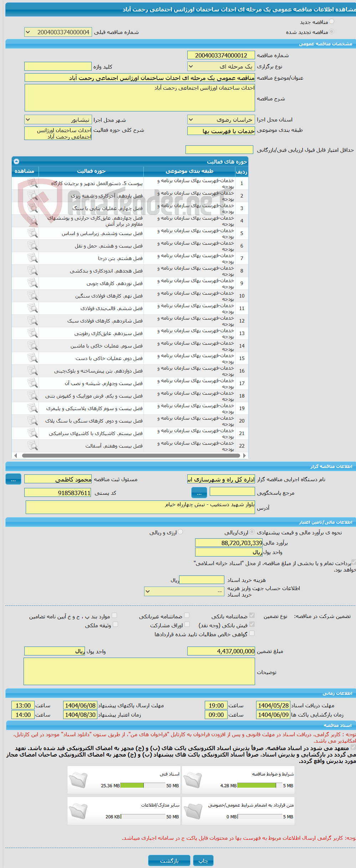Image resolution: width=356 pixels, height=868 pixels.
Task: Open the اطلاعات حساب جهت واریز dropdown
Action: click(184, 591)
